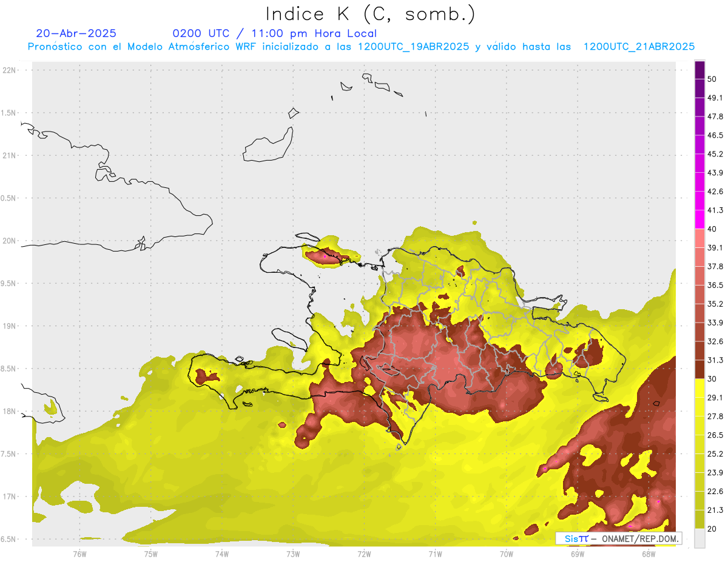Click the '22N' latitude label
728x562 pixels.
[x=10, y=70]
